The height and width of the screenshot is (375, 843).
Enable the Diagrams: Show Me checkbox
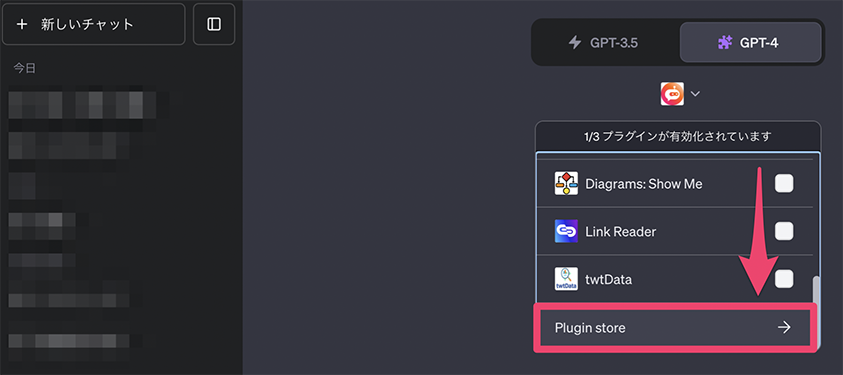(784, 184)
